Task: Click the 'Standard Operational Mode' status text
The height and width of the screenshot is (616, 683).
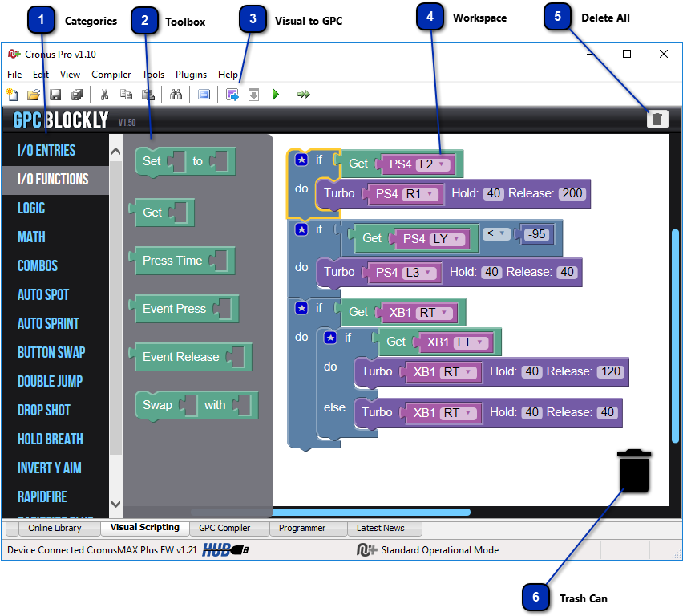Action: [440, 550]
